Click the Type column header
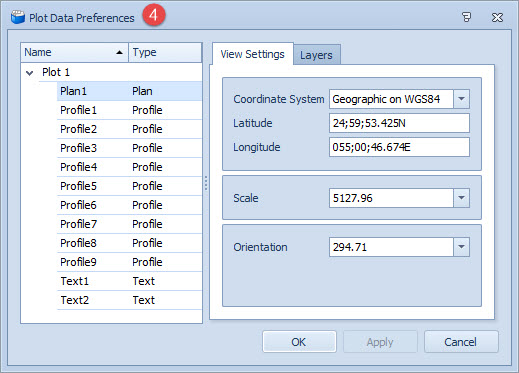The height and width of the screenshot is (373, 519). point(165,52)
